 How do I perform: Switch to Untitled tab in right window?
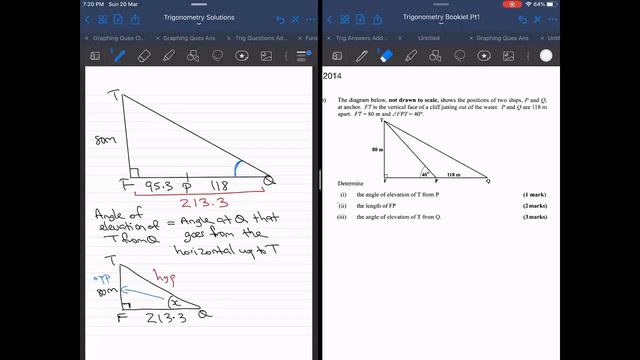429,38
